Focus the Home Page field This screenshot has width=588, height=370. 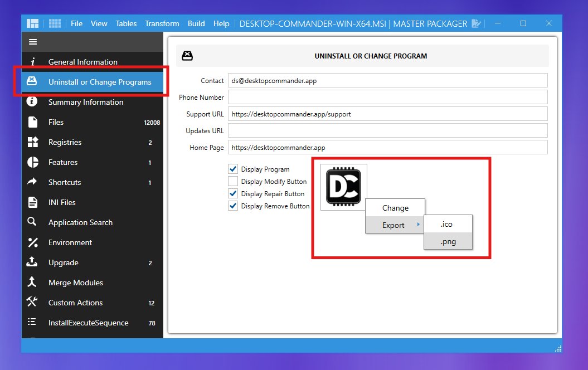coord(388,147)
